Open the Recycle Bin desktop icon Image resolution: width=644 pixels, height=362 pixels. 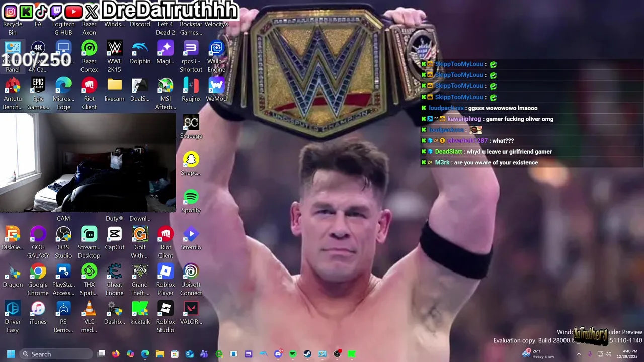[x=13, y=28]
